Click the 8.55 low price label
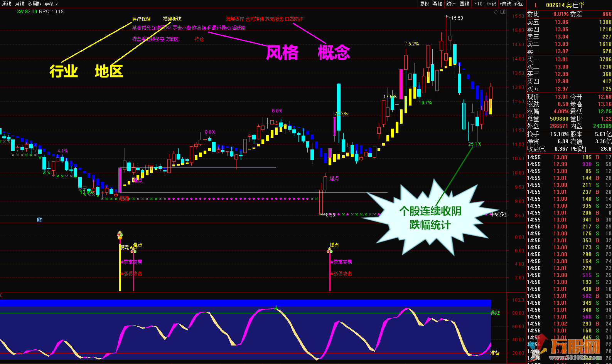The width and height of the screenshot is (612, 364). pyautogui.click(x=330, y=215)
